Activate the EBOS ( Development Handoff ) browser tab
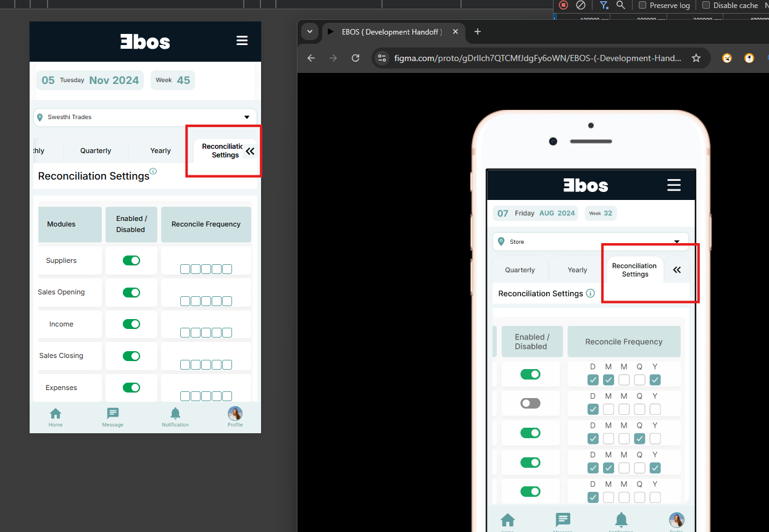 click(x=392, y=31)
